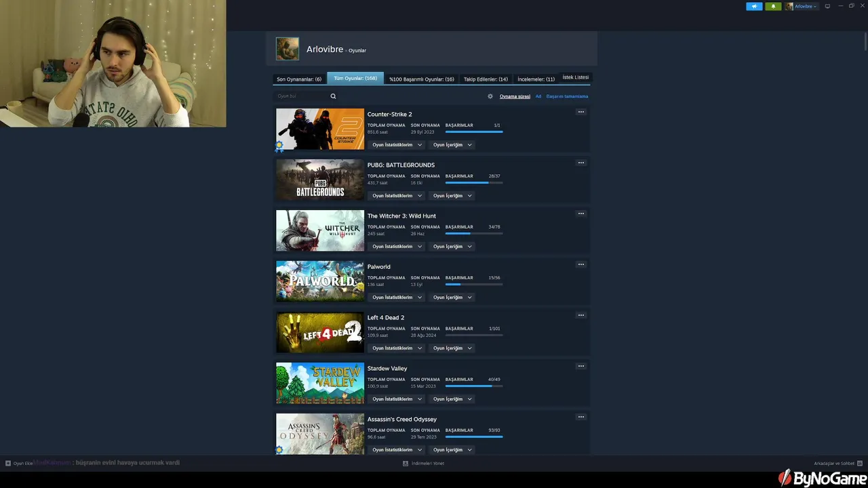The width and height of the screenshot is (868, 488).
Task: Click Stardew Valley 40/49 achievement count
Action: pyautogui.click(x=494, y=380)
